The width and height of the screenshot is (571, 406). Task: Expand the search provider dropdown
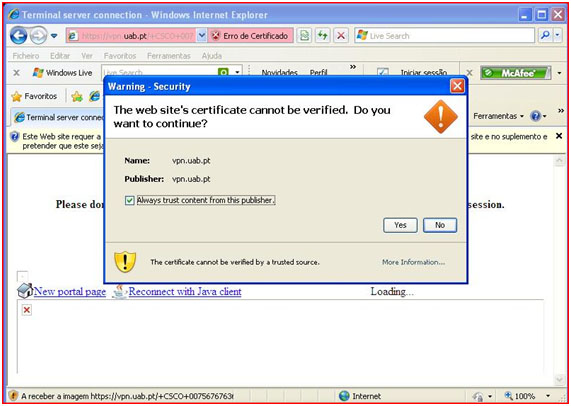coord(558,36)
